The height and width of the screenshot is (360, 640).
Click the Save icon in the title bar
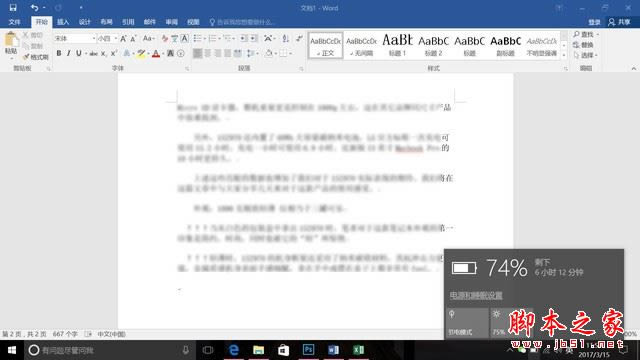[x=13, y=7]
